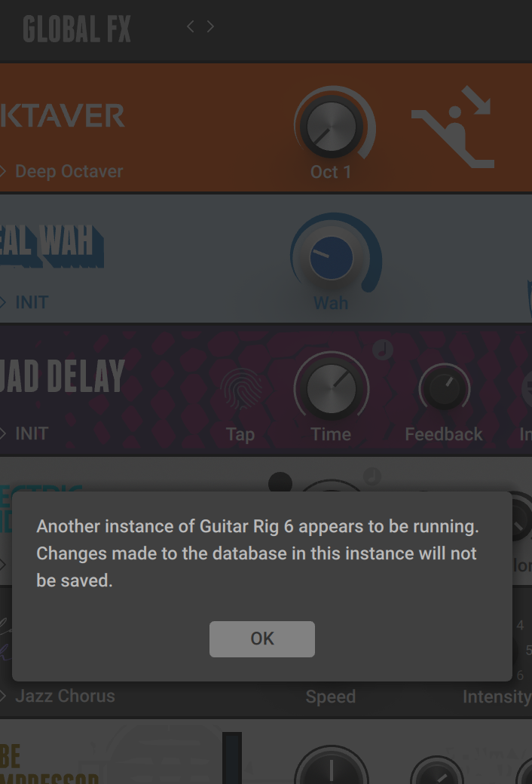This screenshot has width=532, height=784.
Task: Click the Quad Delay Tap fingerprint icon
Action: [241, 389]
